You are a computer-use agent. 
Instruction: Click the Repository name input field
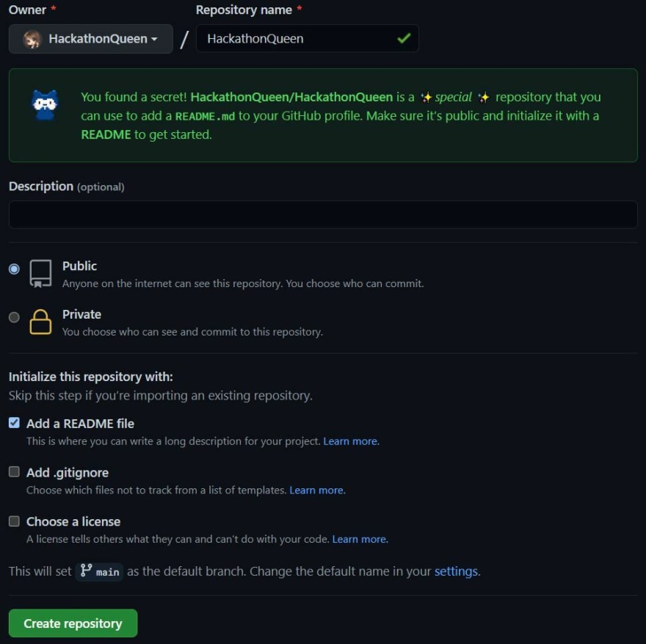click(x=308, y=38)
